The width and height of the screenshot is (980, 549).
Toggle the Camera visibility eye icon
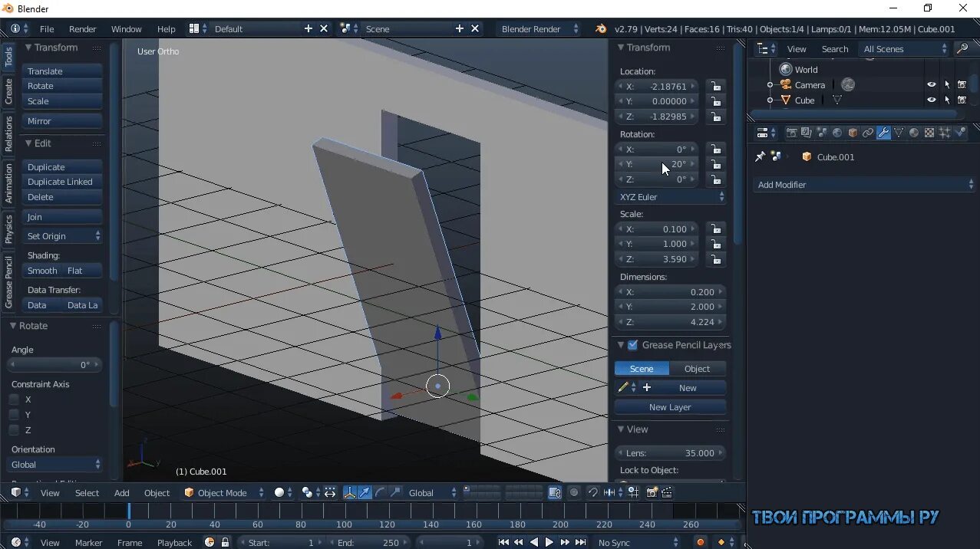click(x=932, y=85)
